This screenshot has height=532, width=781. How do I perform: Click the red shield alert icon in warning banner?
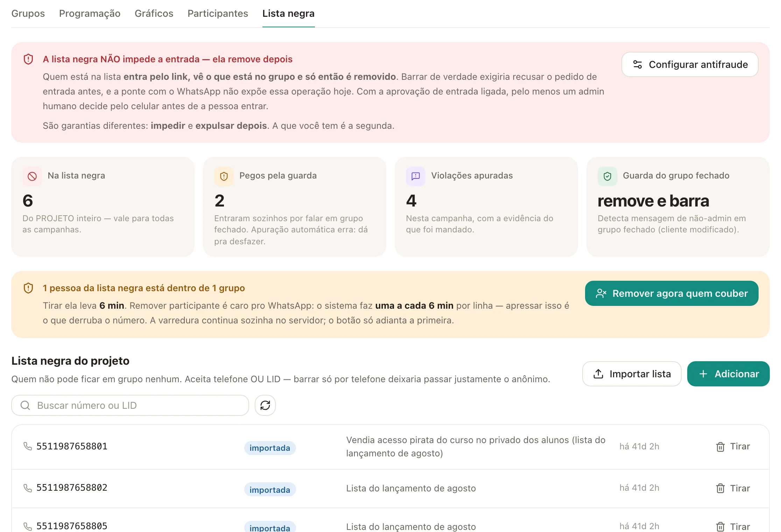28,59
